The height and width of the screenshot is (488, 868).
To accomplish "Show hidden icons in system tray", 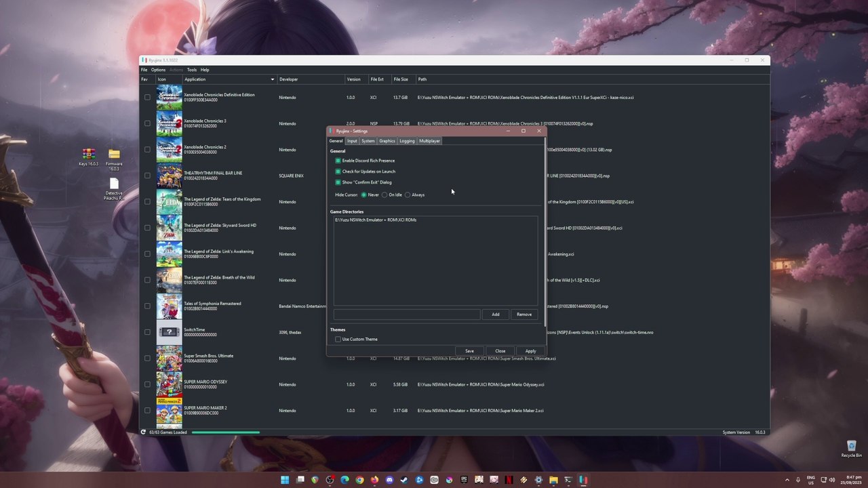I will [x=787, y=480].
